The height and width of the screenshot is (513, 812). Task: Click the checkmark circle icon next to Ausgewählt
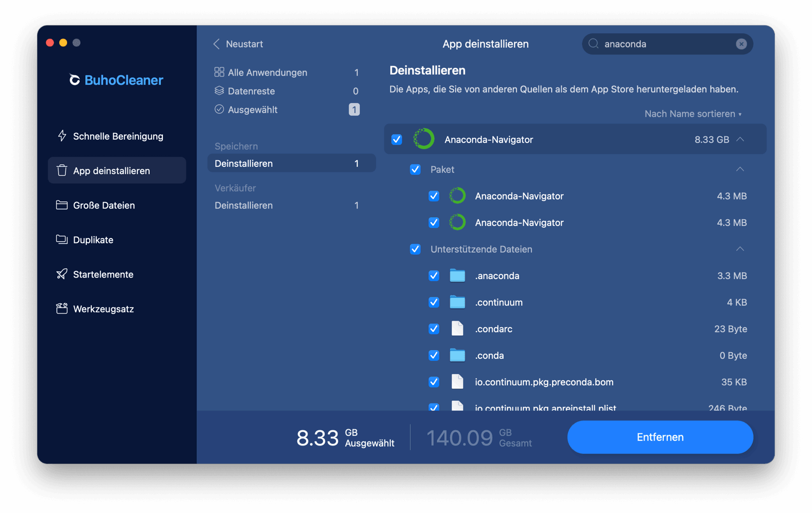[219, 109]
